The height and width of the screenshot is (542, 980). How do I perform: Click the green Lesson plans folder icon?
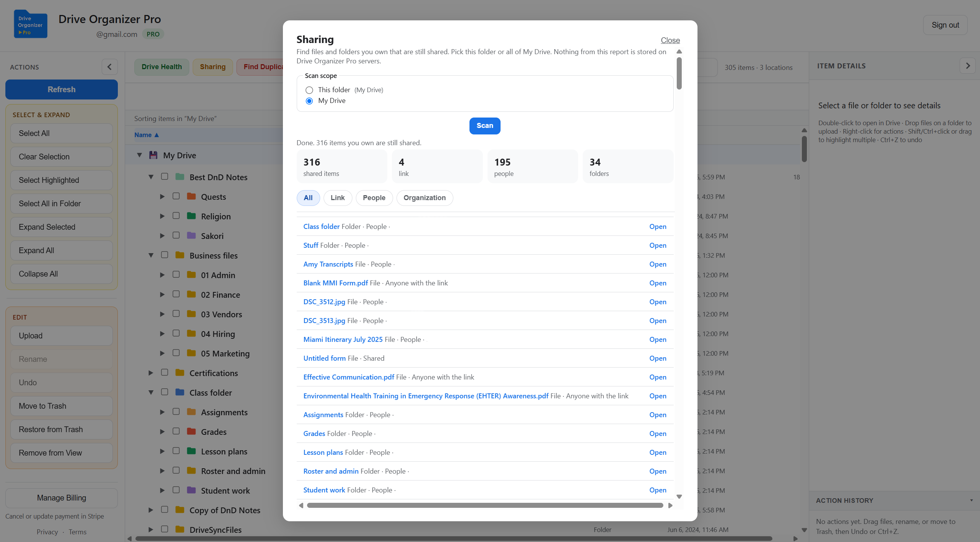[x=191, y=451]
